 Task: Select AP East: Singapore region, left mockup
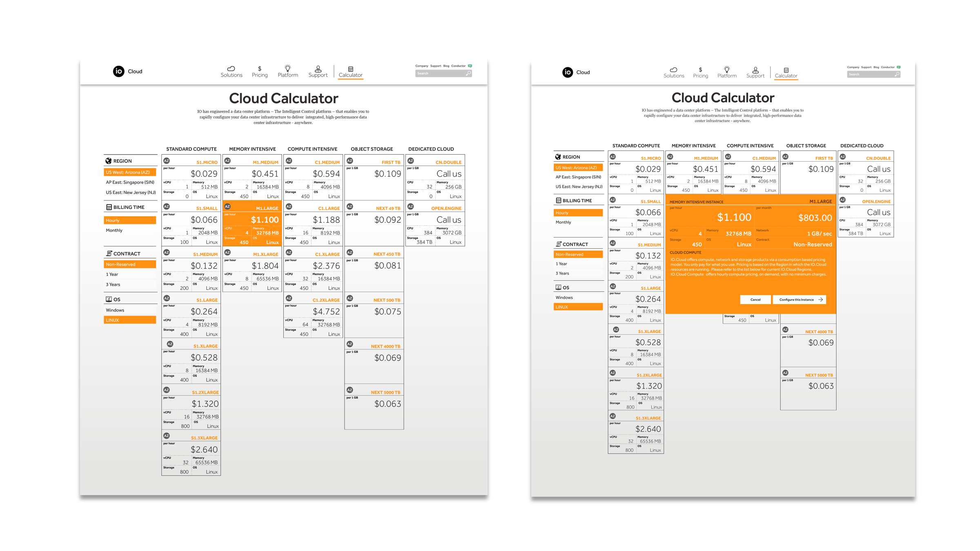click(130, 182)
